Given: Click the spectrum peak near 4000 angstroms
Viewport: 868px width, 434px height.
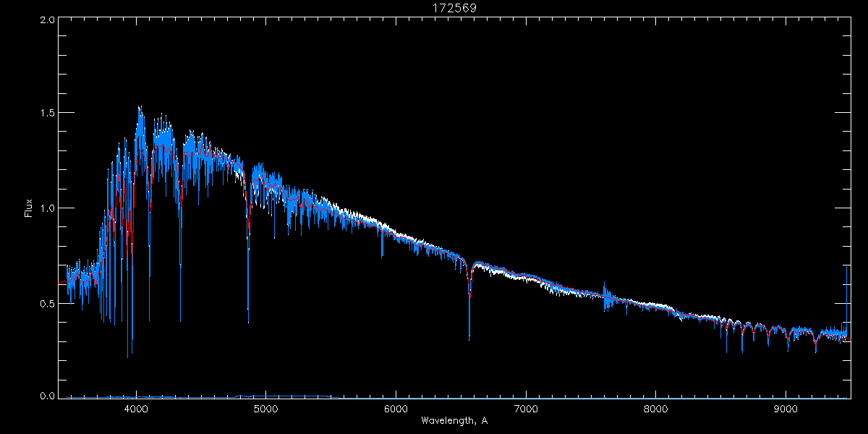Looking at the screenshot, I should point(140,110).
